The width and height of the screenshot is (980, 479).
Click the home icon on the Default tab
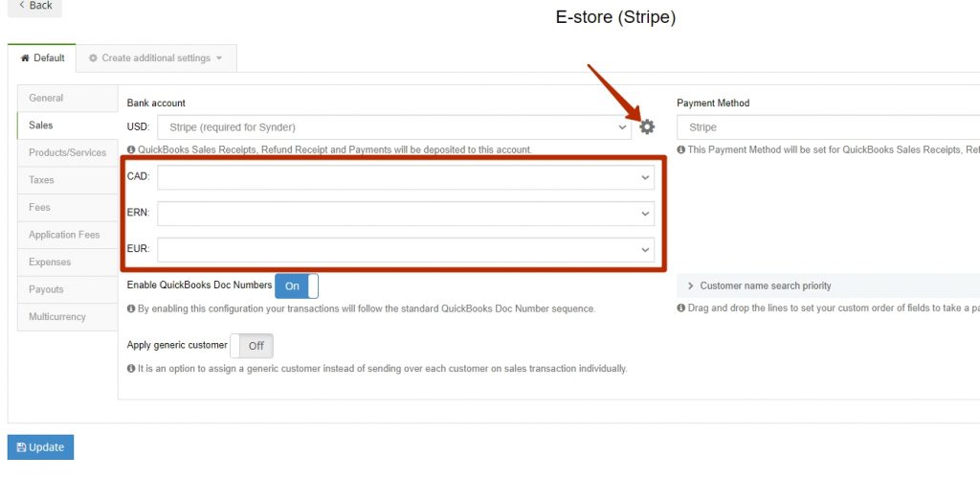point(25,58)
